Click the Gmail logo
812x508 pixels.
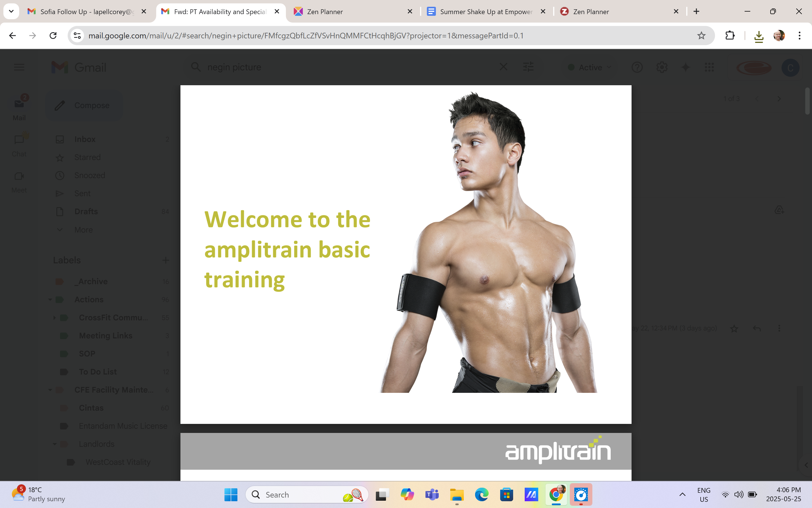point(79,67)
